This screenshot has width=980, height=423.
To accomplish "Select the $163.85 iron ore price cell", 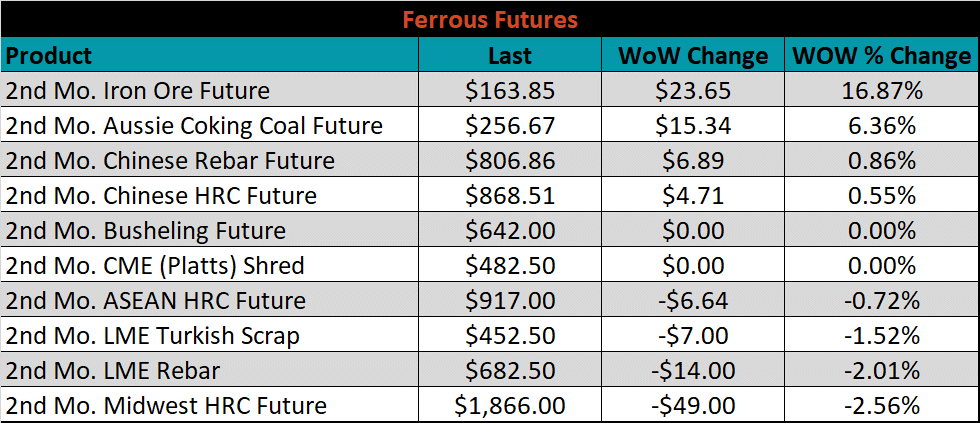I will click(510, 90).
